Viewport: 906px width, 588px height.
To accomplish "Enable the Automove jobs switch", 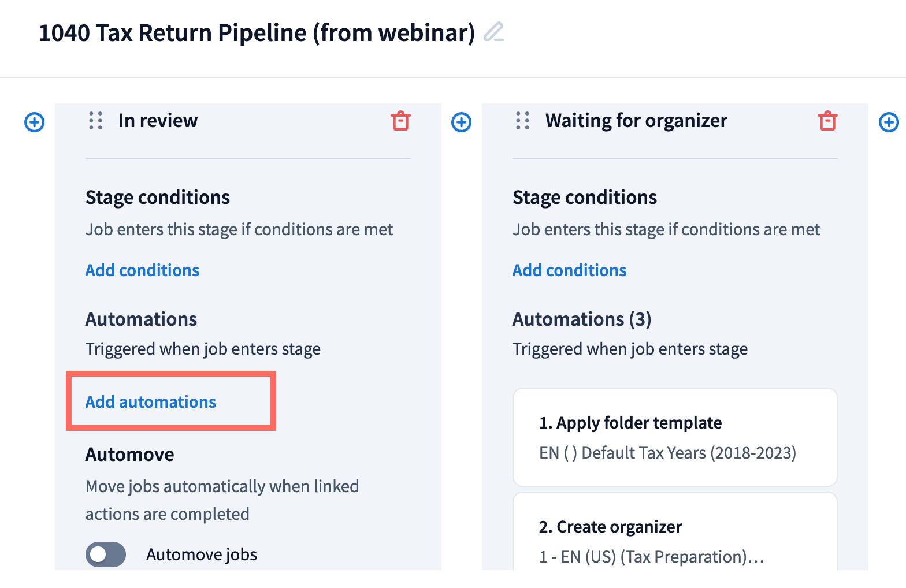I will 106,554.
